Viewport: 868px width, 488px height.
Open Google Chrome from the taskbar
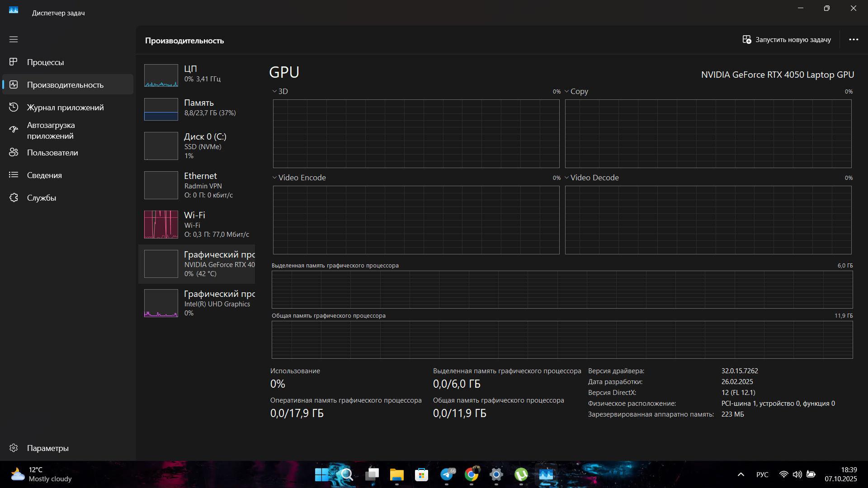coord(472,474)
